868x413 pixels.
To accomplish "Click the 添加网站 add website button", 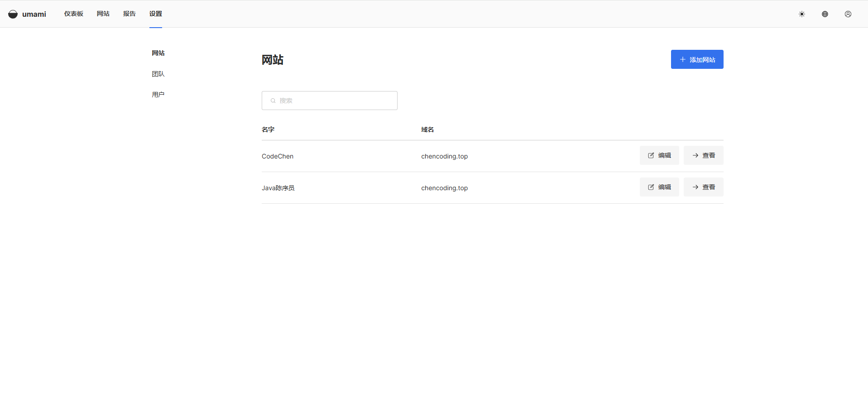I will click(697, 59).
